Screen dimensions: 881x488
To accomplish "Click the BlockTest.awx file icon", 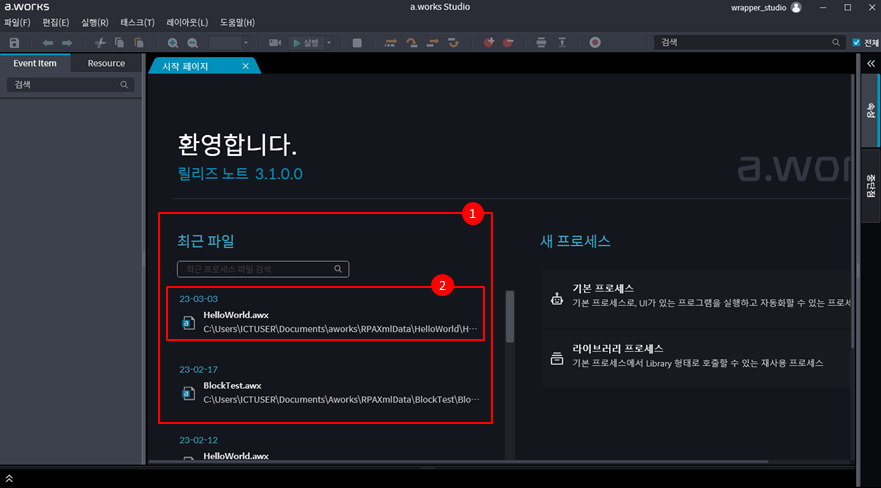I will [188, 393].
